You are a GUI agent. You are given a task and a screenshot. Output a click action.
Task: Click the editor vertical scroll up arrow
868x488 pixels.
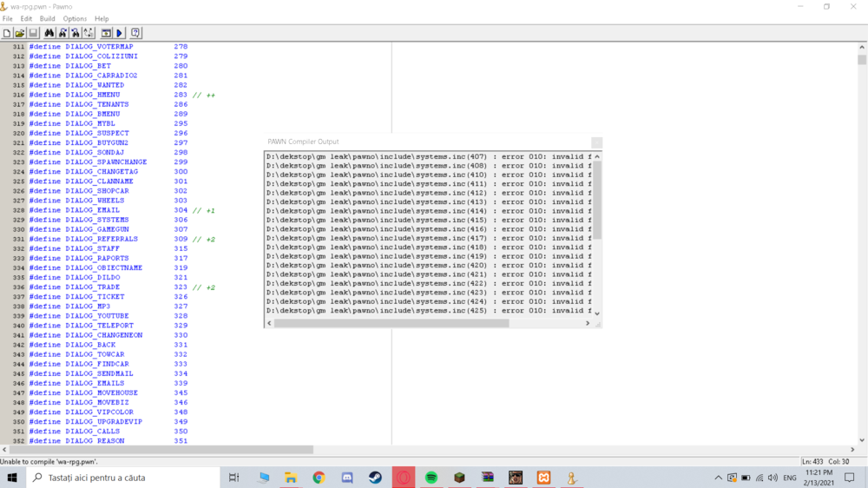[x=862, y=47]
